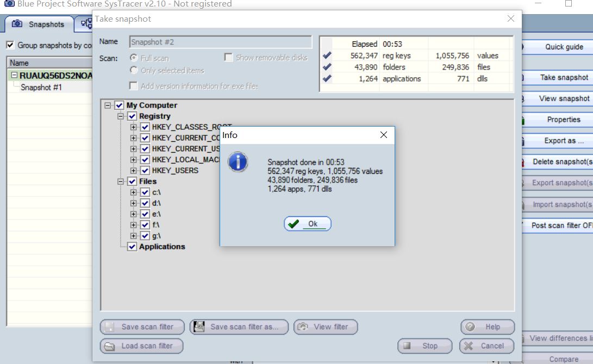Click Export as ... in main window
The height and width of the screenshot is (364, 593).
coord(558,141)
